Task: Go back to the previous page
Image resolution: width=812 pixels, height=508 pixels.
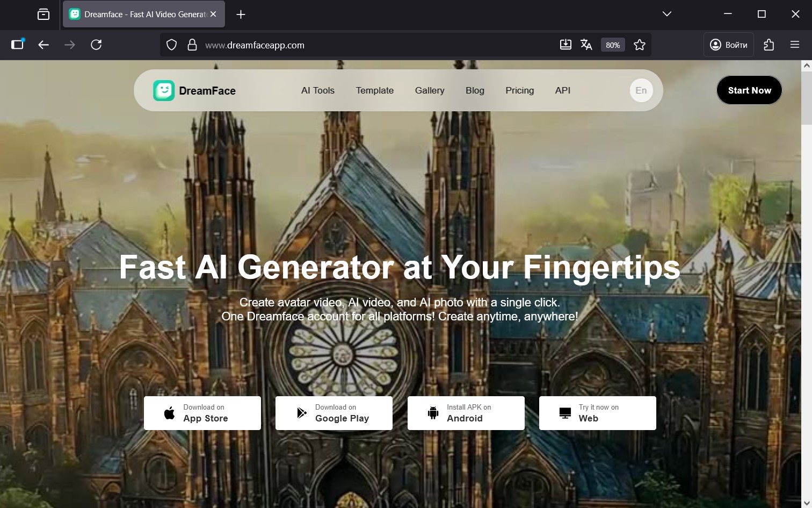Action: click(x=44, y=45)
